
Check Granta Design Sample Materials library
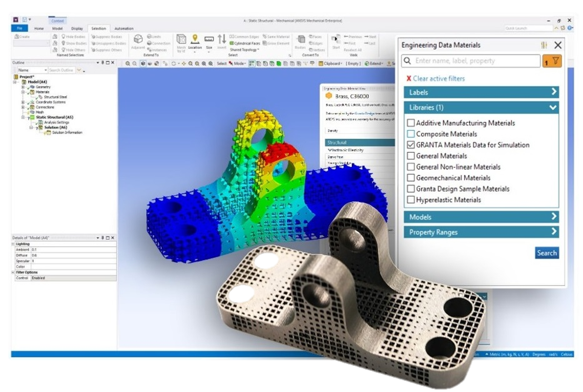[411, 189]
